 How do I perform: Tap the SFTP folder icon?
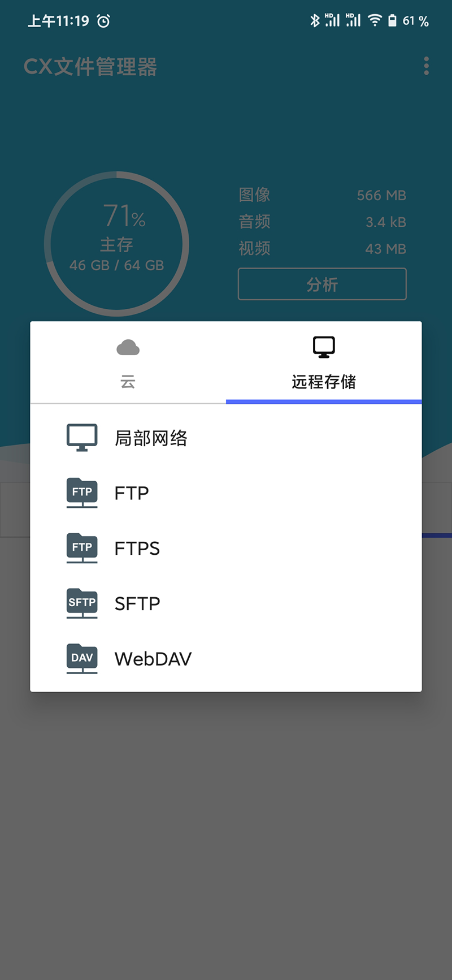[82, 603]
